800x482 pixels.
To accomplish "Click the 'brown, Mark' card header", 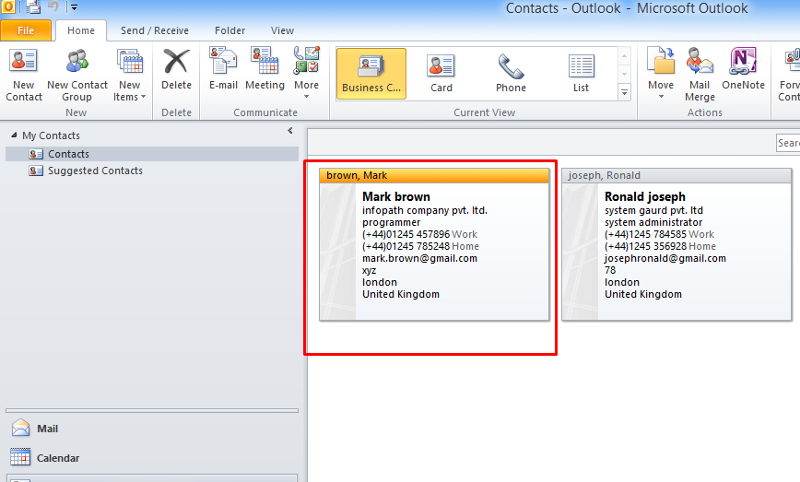I will point(434,175).
